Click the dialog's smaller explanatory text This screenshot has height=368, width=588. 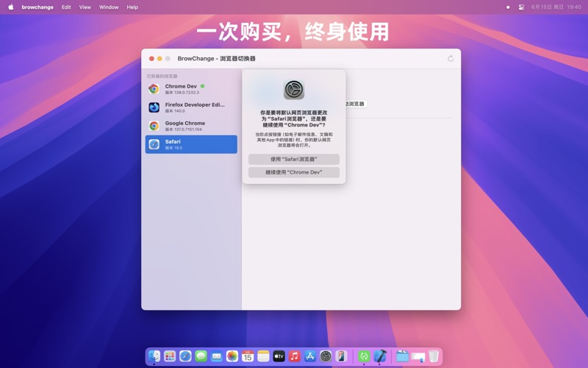tap(294, 140)
